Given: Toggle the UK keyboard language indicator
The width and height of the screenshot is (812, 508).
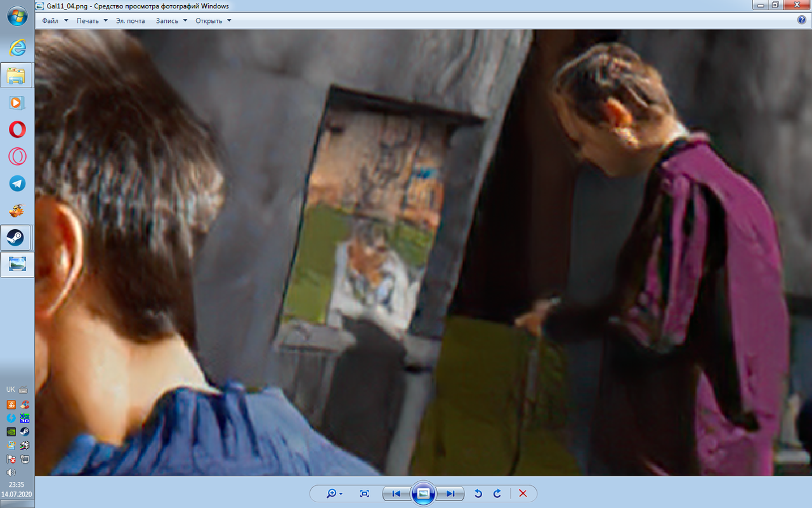Looking at the screenshot, I should (11, 389).
